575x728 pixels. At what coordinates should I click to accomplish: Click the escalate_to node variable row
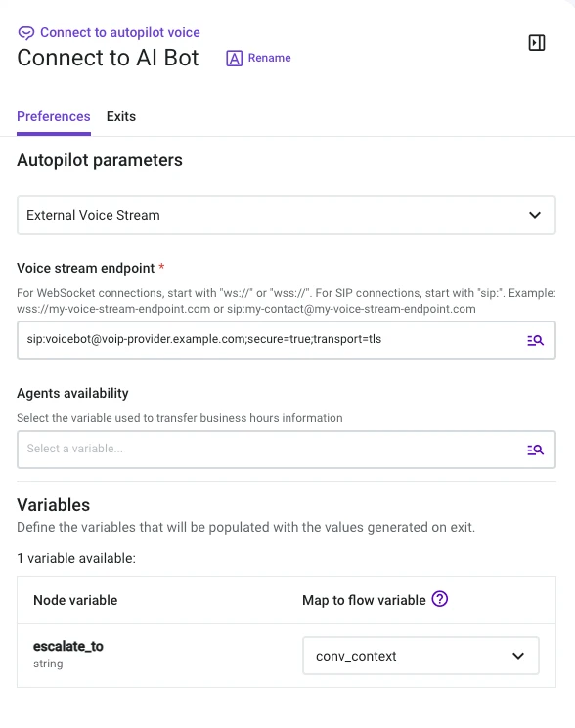coord(287,655)
